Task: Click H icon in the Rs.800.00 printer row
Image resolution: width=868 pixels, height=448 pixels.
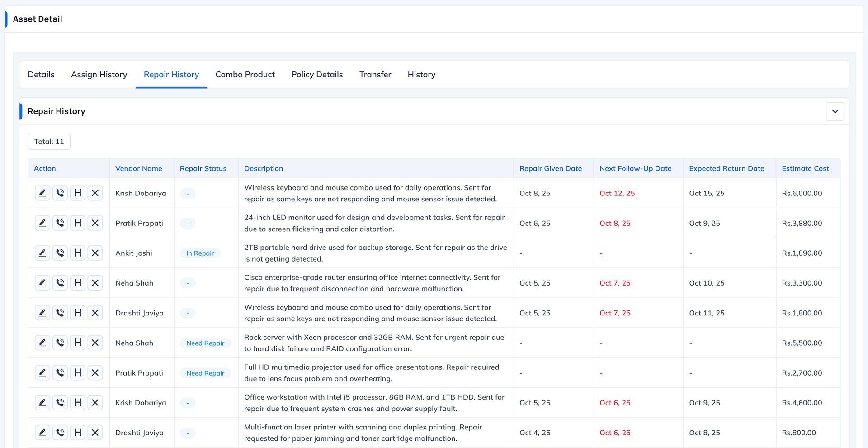Action: (78, 433)
